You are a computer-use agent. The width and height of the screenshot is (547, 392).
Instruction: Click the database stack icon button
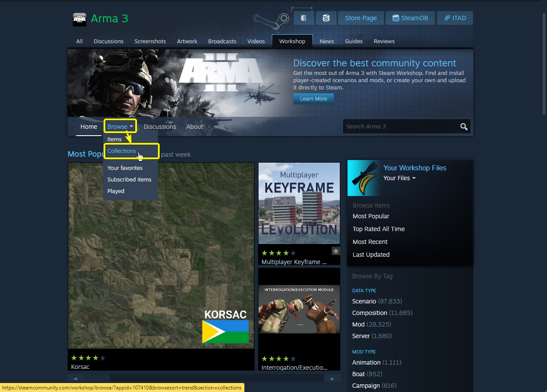click(x=326, y=18)
